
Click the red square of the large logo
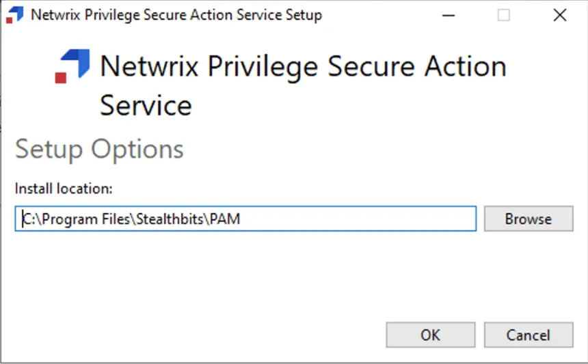click(61, 78)
